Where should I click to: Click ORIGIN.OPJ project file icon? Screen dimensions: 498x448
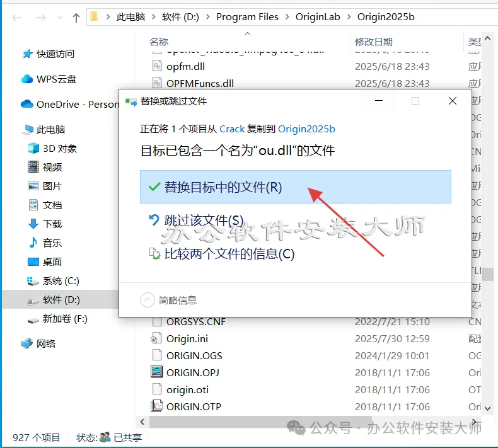click(x=157, y=372)
